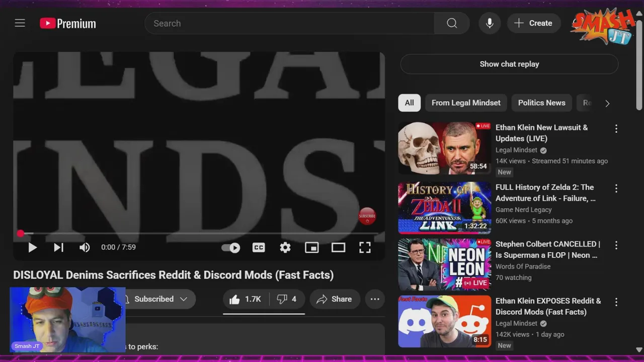Open the hamburger guide menu

(x=20, y=23)
